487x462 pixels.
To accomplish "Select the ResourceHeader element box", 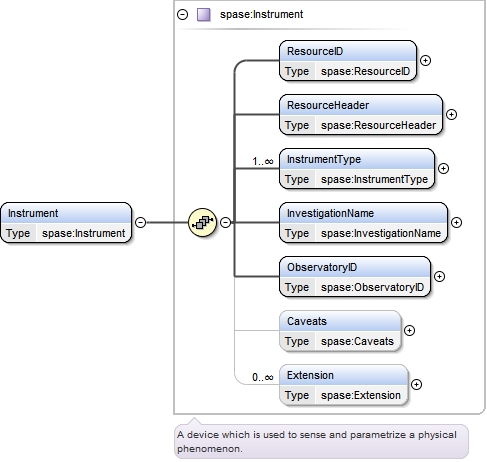I will 361,115.
